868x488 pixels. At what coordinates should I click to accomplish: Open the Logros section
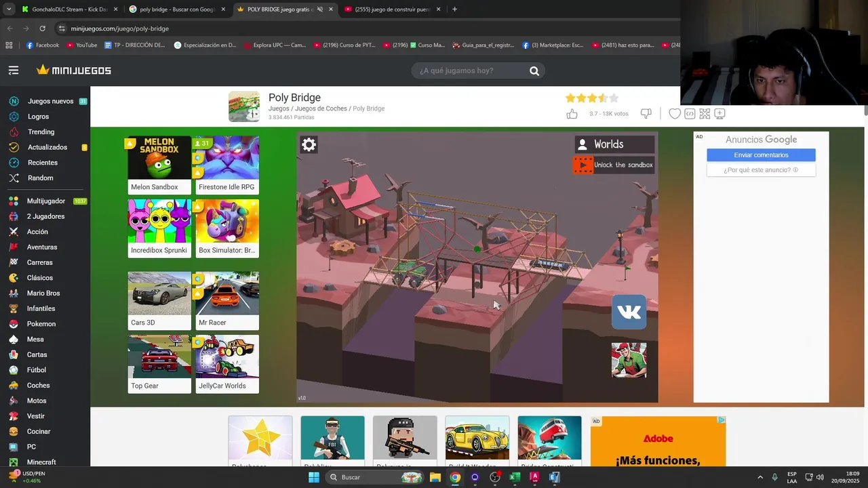click(38, 117)
